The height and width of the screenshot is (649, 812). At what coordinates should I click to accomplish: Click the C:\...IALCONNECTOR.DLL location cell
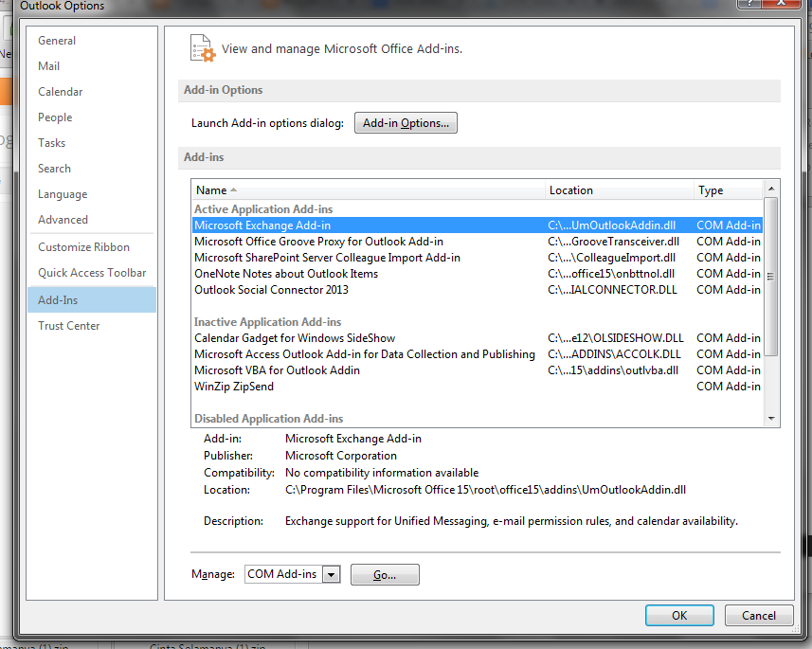tap(613, 290)
